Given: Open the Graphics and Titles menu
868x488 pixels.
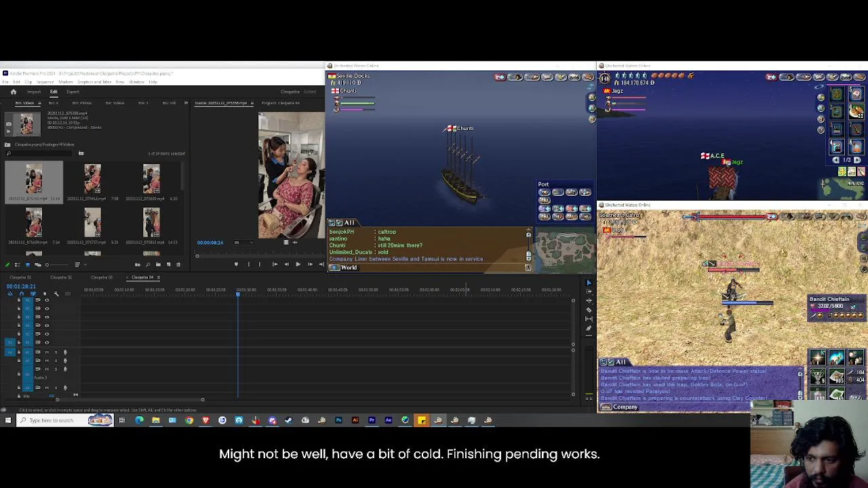Looking at the screenshot, I should [94, 82].
